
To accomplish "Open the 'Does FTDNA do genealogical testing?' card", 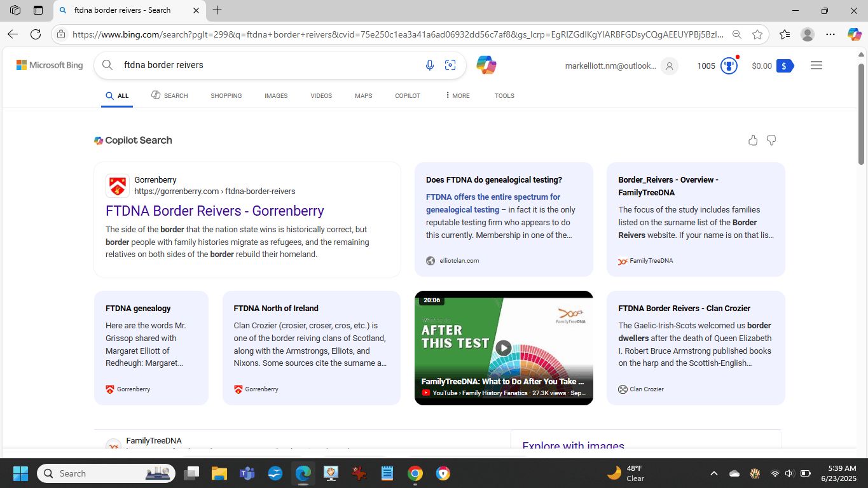I will point(504,219).
